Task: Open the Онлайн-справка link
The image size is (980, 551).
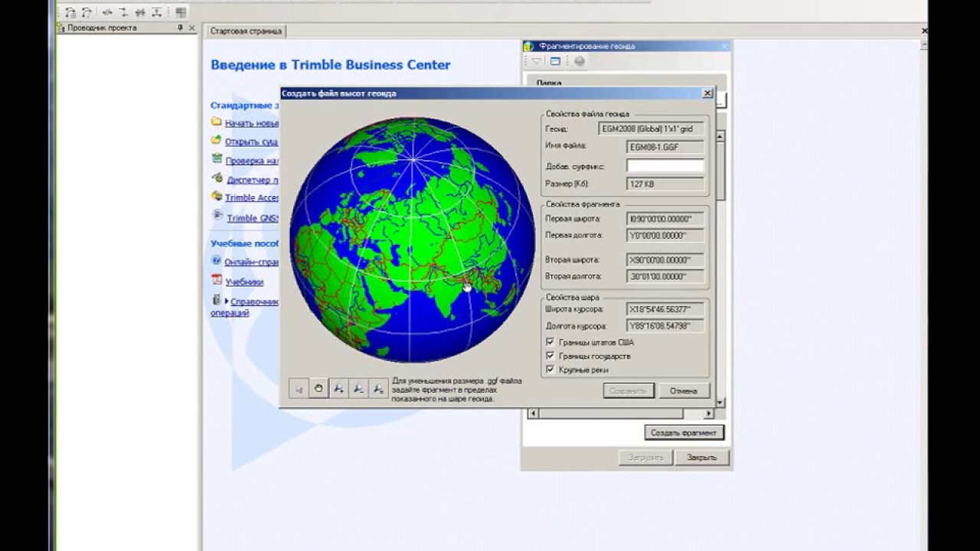Action: [252, 262]
